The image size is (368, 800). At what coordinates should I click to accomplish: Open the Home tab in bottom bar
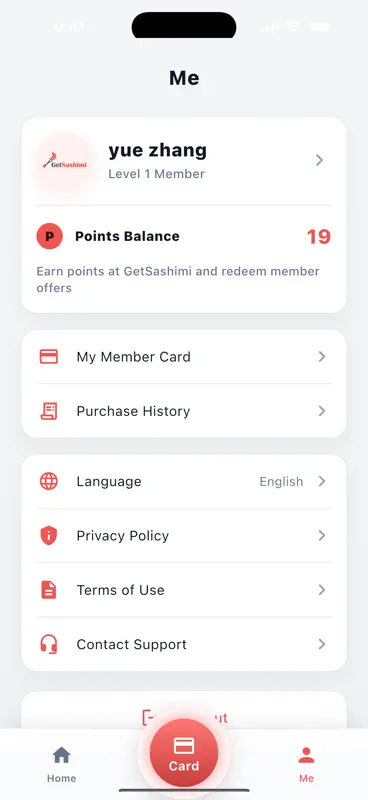pyautogui.click(x=62, y=764)
